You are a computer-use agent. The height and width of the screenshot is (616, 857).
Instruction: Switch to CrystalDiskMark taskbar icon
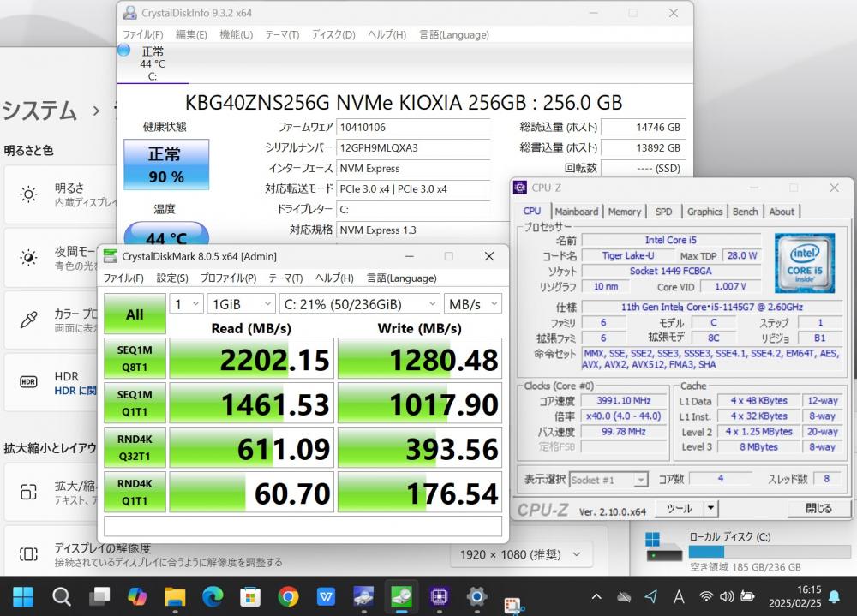(401, 596)
